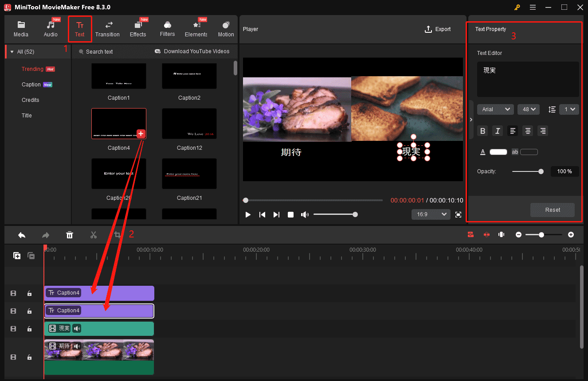Undo the last action
588x381 pixels.
[21, 235]
